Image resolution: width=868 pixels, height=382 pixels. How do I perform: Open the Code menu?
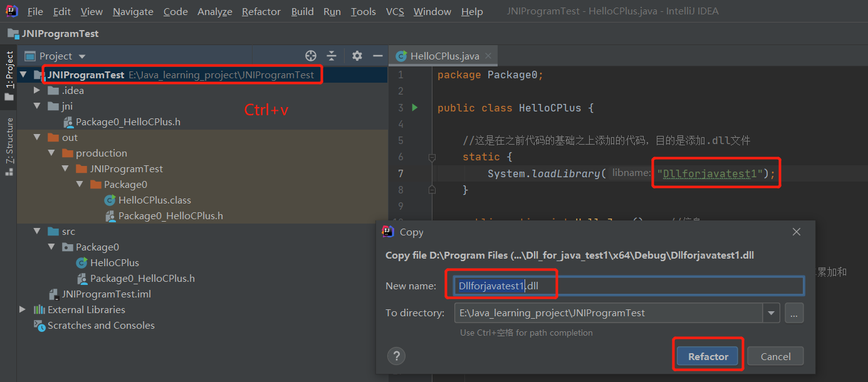click(x=175, y=11)
